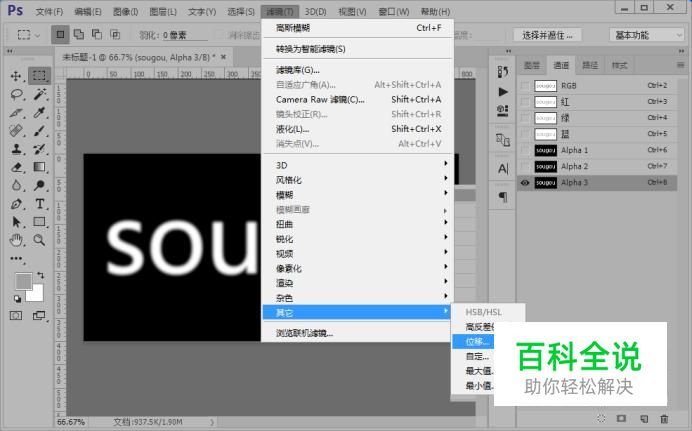
Task: Select the Horizontal Type tool
Action: [x=40, y=204]
